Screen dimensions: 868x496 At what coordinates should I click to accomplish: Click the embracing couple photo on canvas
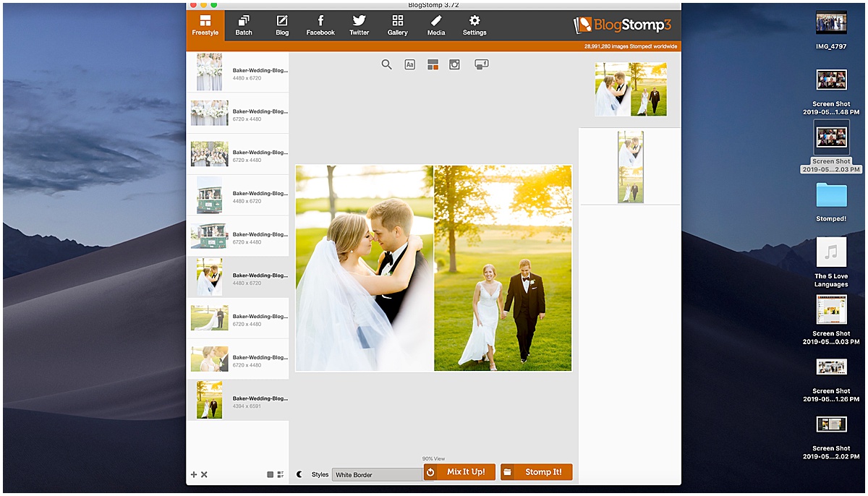365,268
